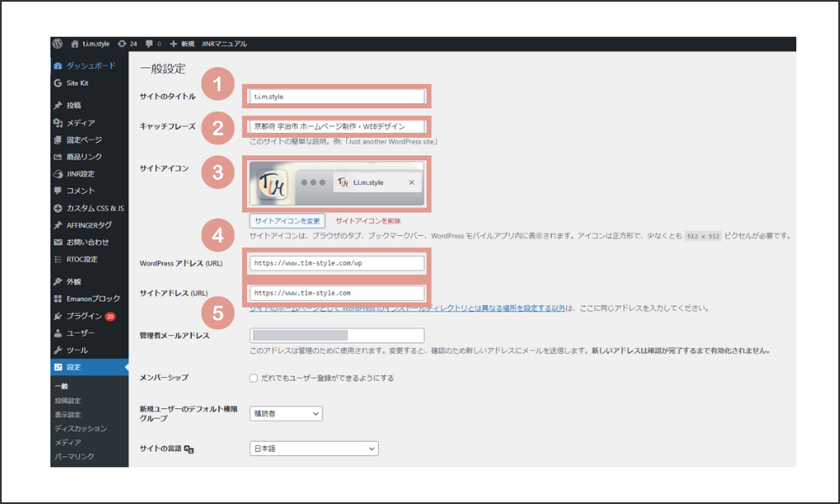The width and height of the screenshot is (840, 504).
Task: Open the 日本語 site language dropdown
Action: click(x=314, y=449)
